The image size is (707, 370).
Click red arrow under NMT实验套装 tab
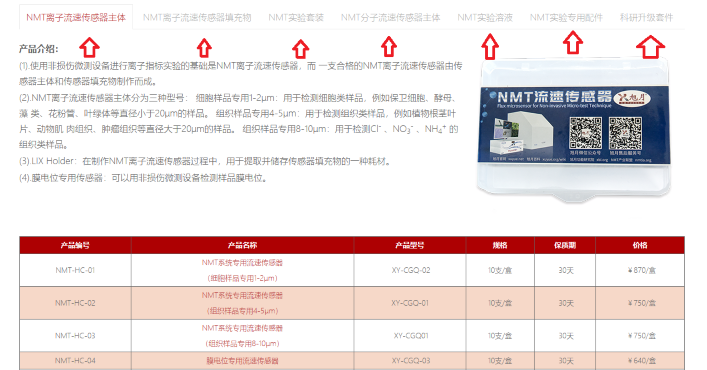[x=300, y=49]
